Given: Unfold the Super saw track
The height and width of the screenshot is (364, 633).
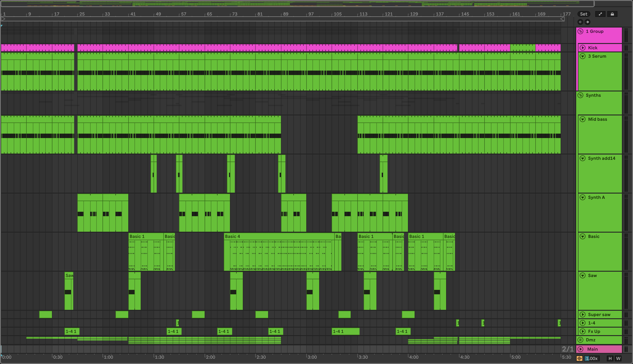Looking at the screenshot, I should pos(582,315).
